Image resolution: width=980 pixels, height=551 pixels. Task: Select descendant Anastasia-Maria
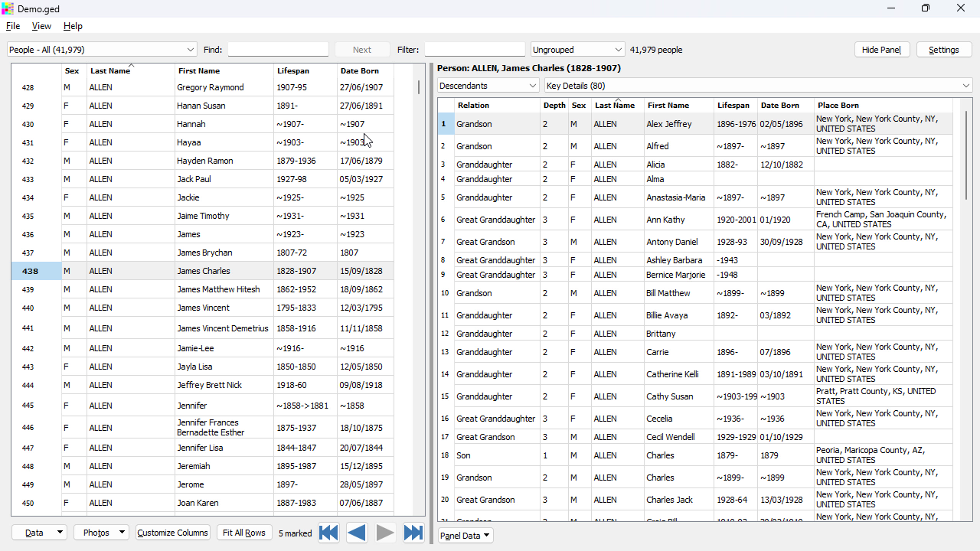[x=695, y=197]
